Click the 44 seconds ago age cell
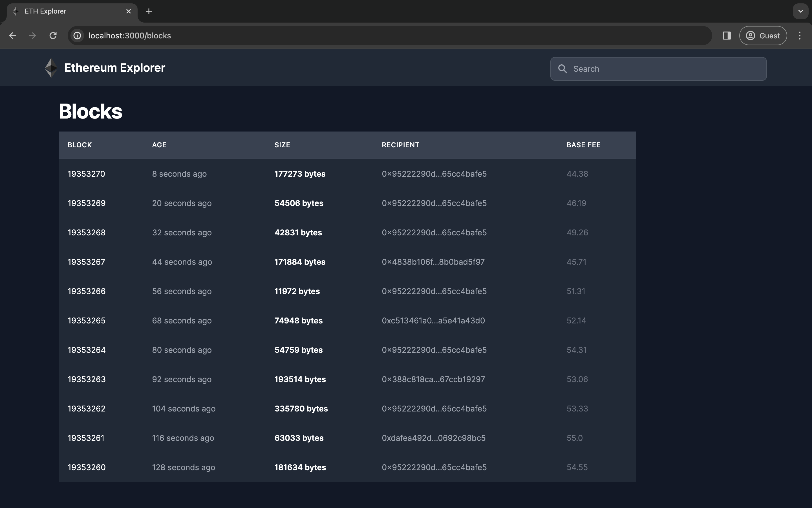This screenshot has width=812, height=508. [x=182, y=262]
